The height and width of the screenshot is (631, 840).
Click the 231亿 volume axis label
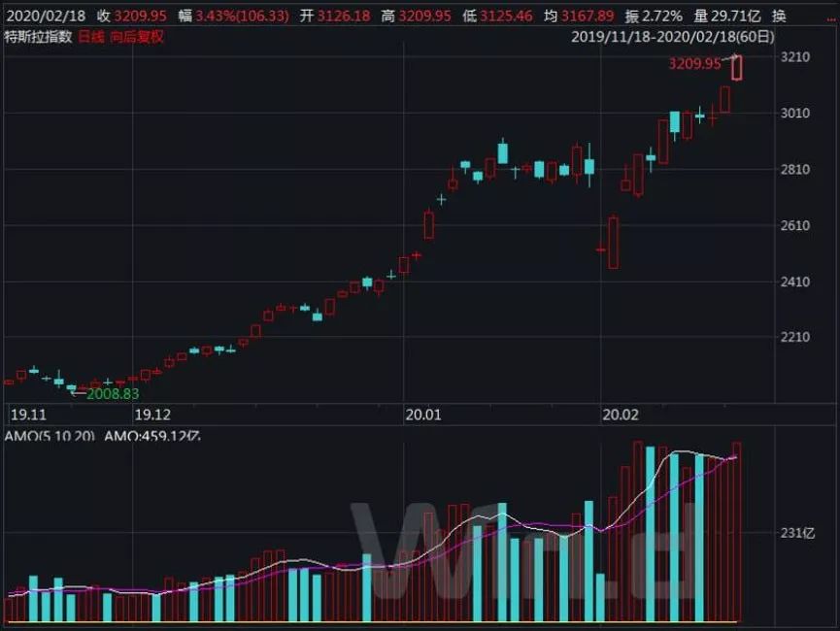[797, 533]
